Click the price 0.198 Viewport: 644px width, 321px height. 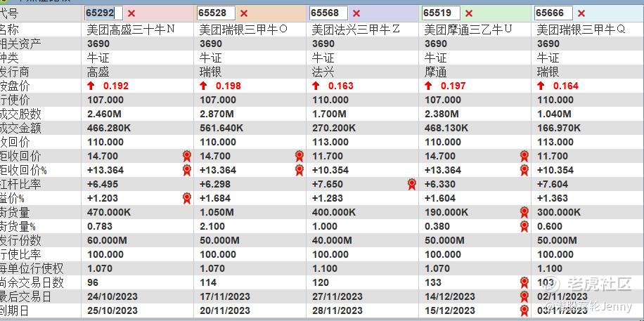pyautogui.click(x=228, y=86)
